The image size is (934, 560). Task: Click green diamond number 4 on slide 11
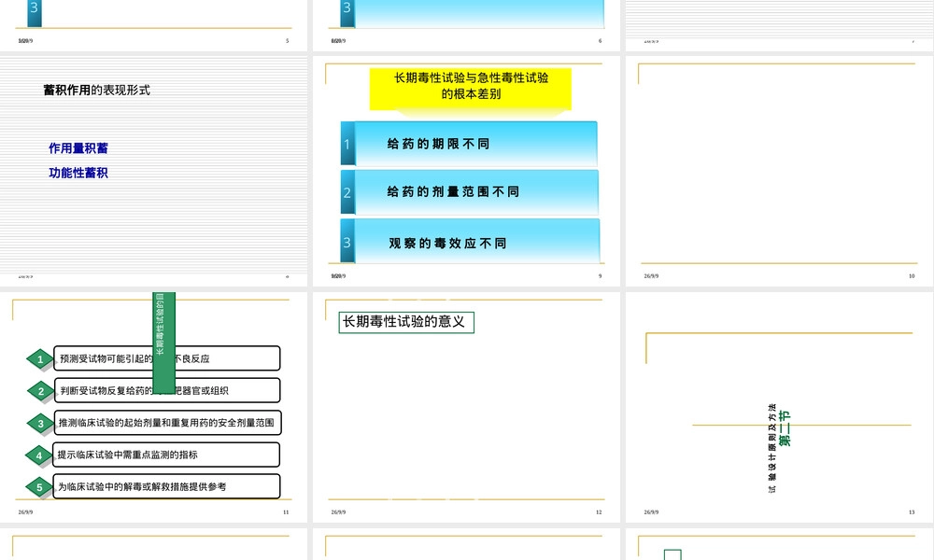coord(39,455)
